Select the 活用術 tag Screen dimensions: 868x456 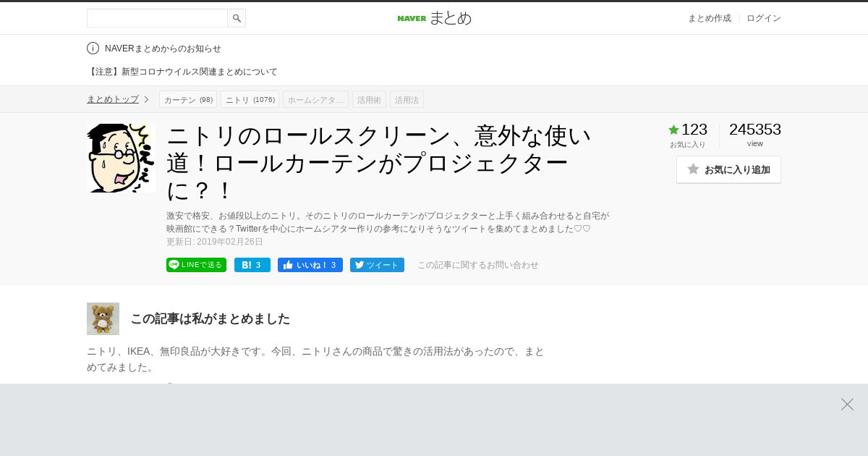(369, 99)
